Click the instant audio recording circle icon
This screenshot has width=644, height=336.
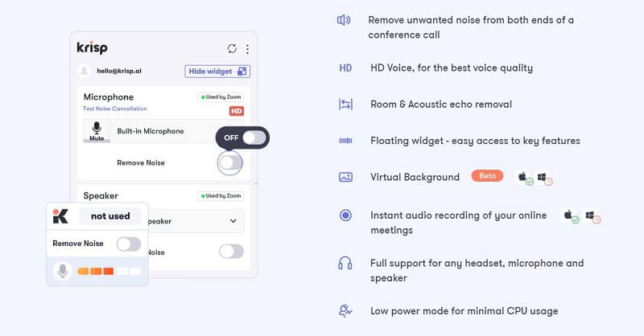345,215
